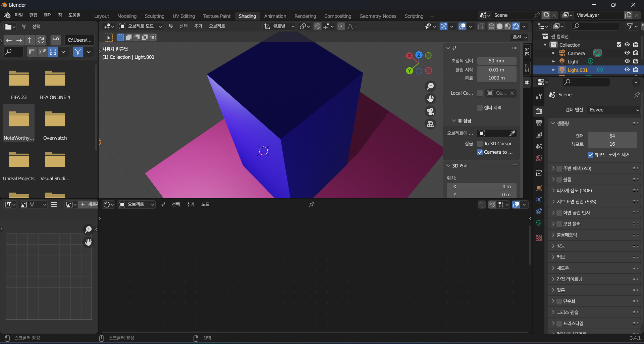The width and height of the screenshot is (644, 344).
Task: Enable the 렌더 지역 checkbox
Action: click(480, 108)
